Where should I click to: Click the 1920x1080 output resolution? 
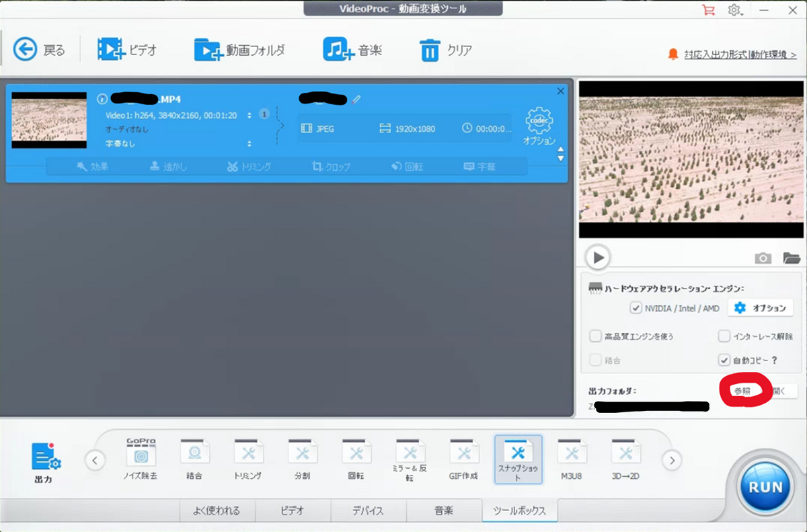(x=407, y=128)
